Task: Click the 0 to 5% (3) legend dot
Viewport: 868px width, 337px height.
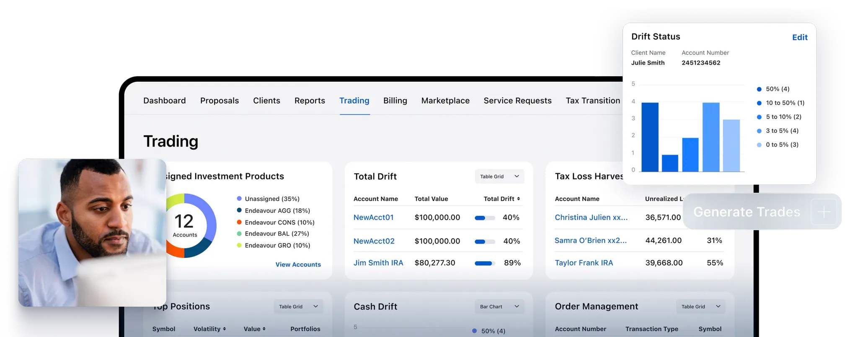Action: tap(759, 145)
